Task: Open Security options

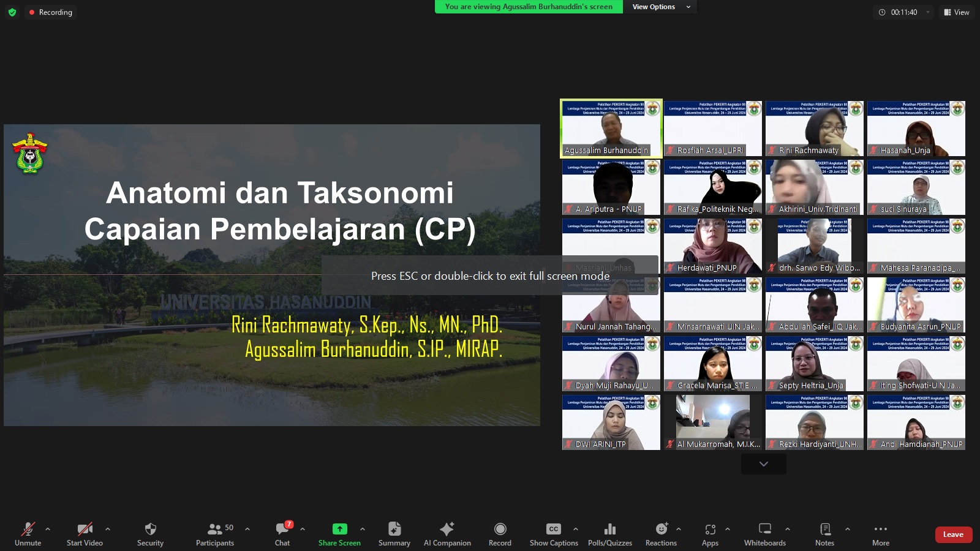Action: [150, 534]
